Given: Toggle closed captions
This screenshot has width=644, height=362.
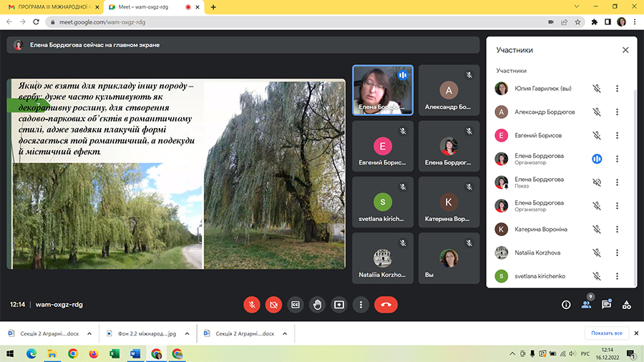Looking at the screenshot, I should [x=296, y=304].
